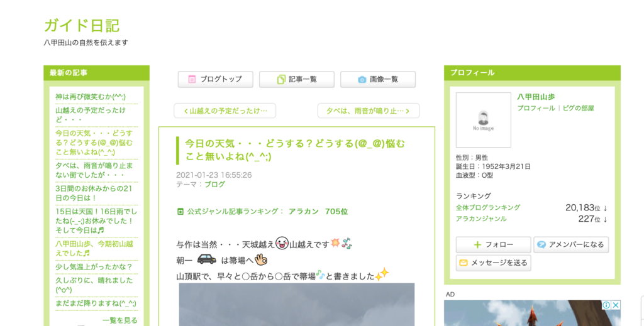Open the advertisement image under AD

pos(532,313)
